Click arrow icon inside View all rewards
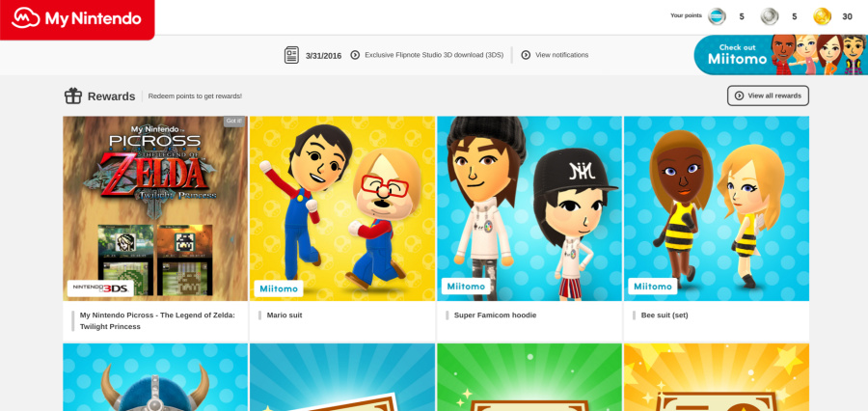Viewport: 868px width, 411px height. click(x=739, y=96)
